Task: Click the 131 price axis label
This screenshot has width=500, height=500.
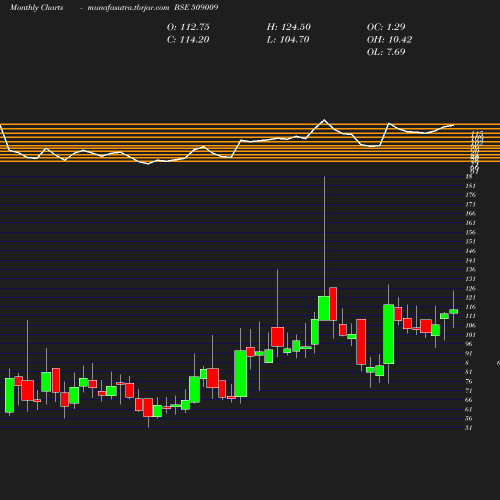Action: tap(470, 279)
